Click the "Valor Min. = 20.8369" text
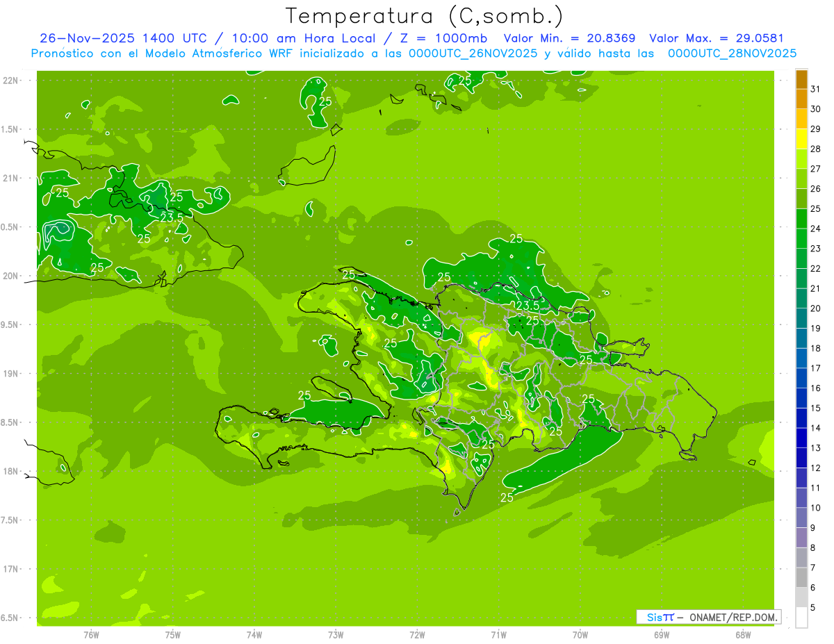Viewport: 834px width, 644px height. (571, 38)
